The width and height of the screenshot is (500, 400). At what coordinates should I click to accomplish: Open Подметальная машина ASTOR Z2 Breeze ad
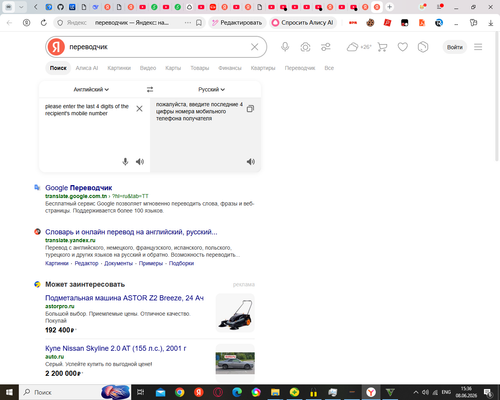pos(124,298)
